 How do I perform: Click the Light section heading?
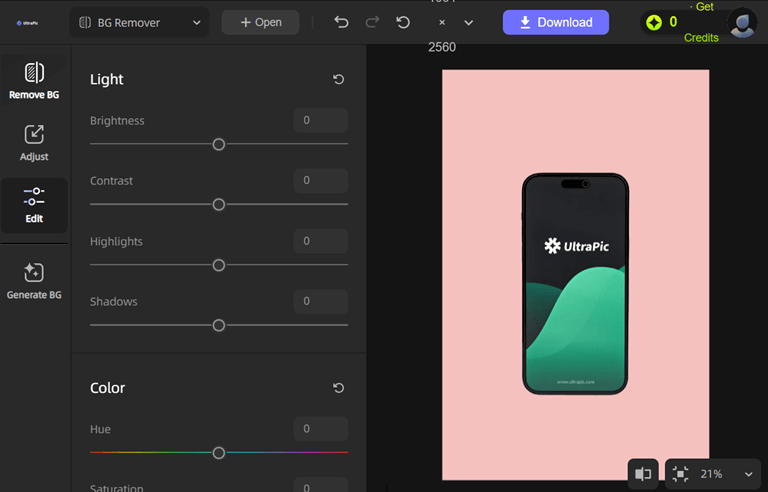tap(107, 79)
